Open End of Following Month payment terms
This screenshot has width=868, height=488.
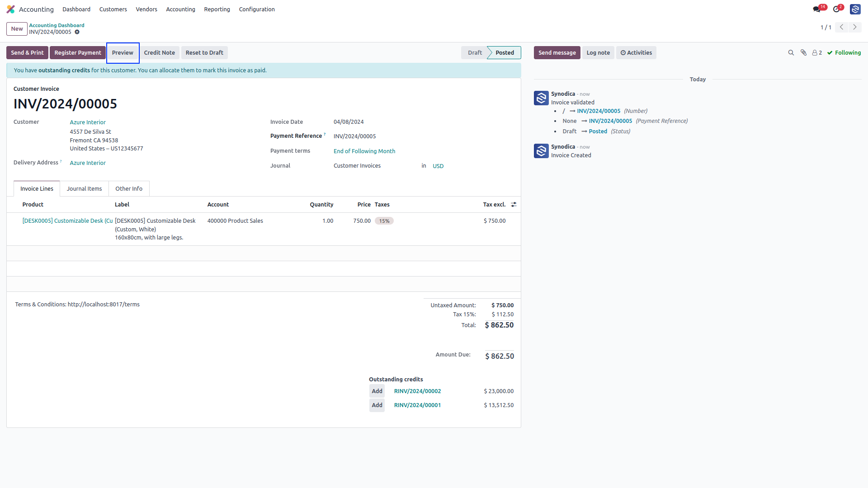(364, 151)
